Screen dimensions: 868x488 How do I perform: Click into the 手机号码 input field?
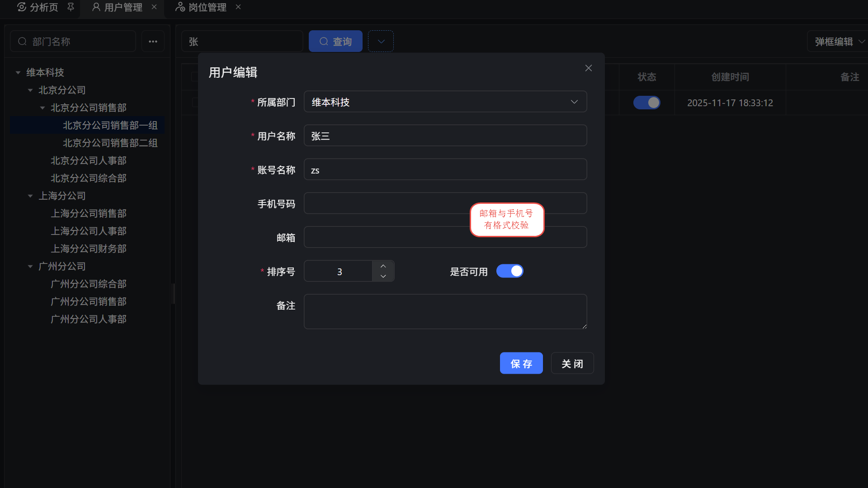[x=384, y=203]
